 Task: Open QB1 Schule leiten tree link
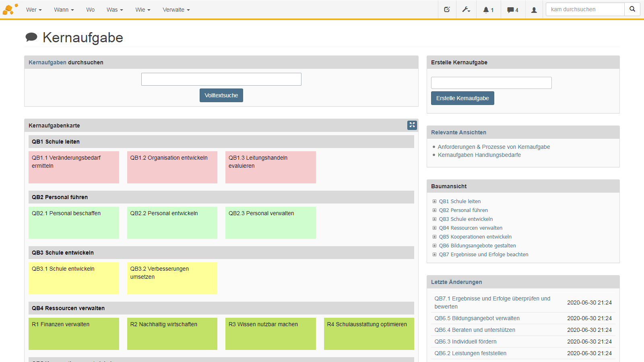pos(460,202)
